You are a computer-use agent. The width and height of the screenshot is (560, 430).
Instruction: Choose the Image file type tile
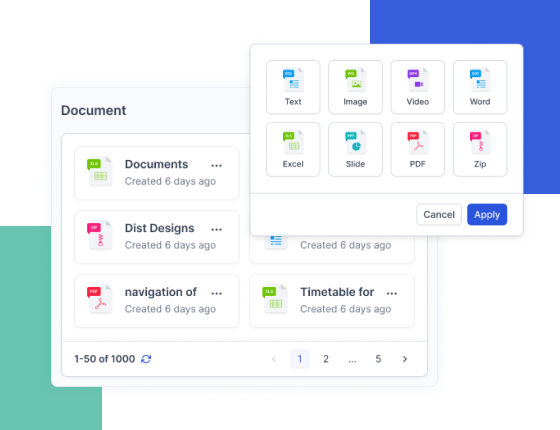(355, 87)
